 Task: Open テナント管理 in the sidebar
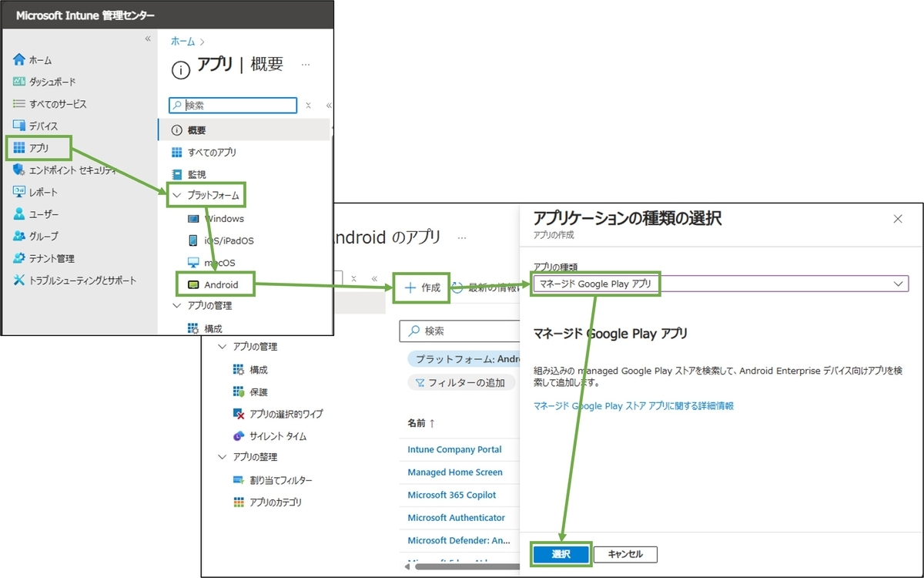click(x=44, y=258)
